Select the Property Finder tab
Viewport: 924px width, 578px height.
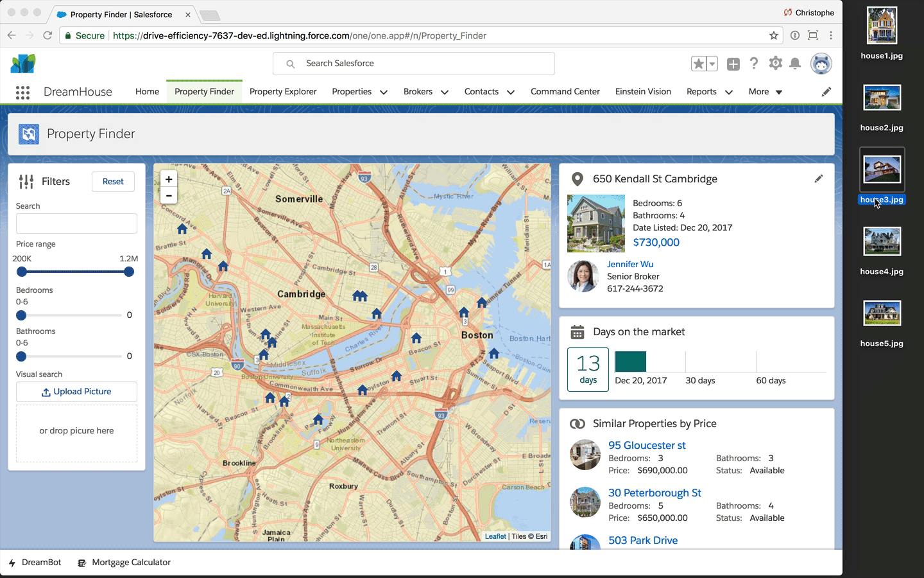click(204, 92)
